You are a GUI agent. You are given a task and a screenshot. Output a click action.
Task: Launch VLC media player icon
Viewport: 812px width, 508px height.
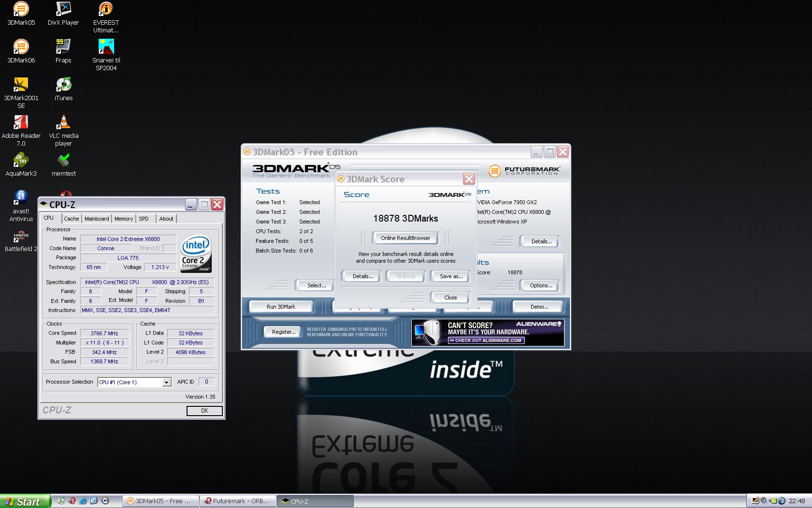click(x=63, y=131)
